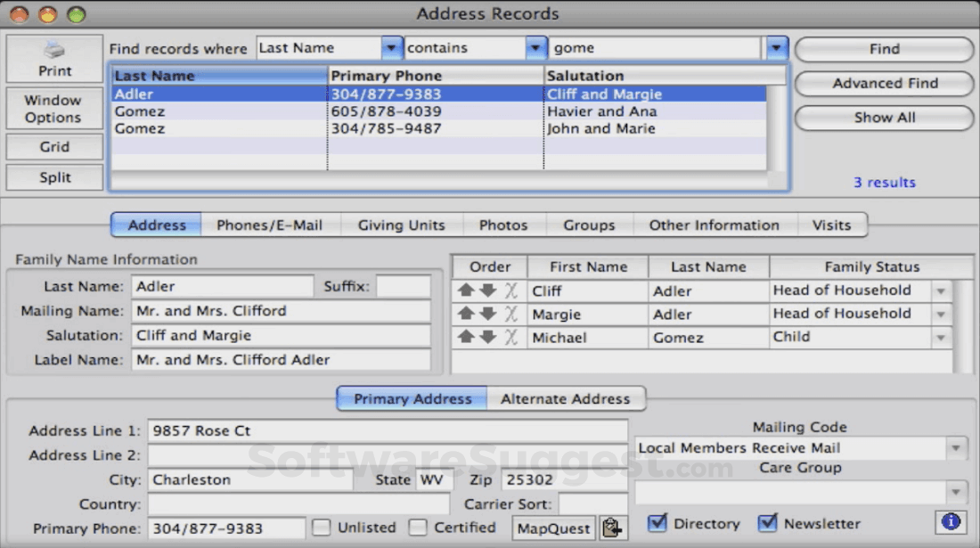
Task: Click the Show All button
Action: click(883, 118)
